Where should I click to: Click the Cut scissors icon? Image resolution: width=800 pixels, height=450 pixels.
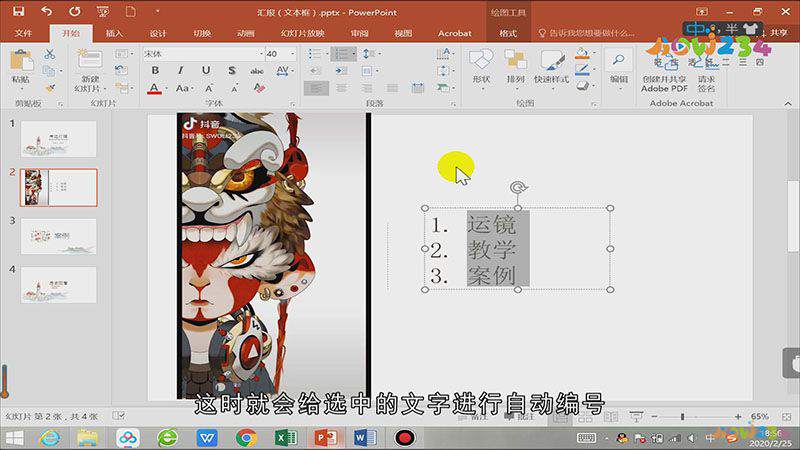pyautogui.click(x=49, y=54)
